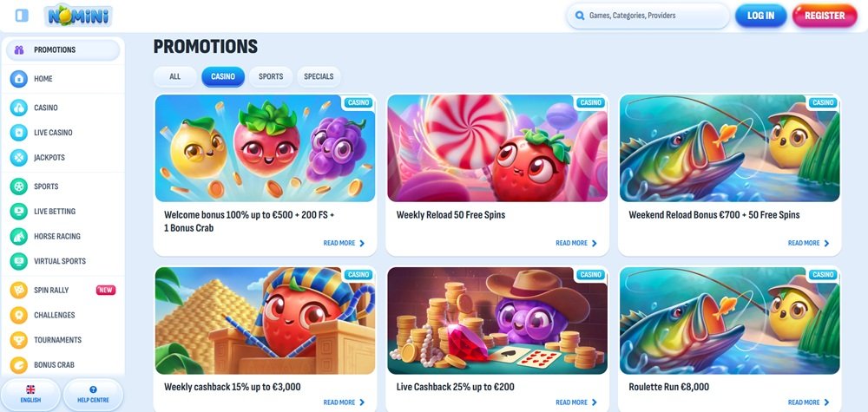Open the Tournaments trophy icon

pos(19,340)
